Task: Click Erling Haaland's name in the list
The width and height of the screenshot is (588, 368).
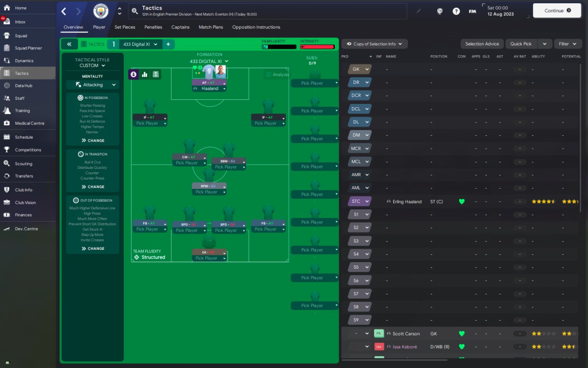Action: point(407,201)
